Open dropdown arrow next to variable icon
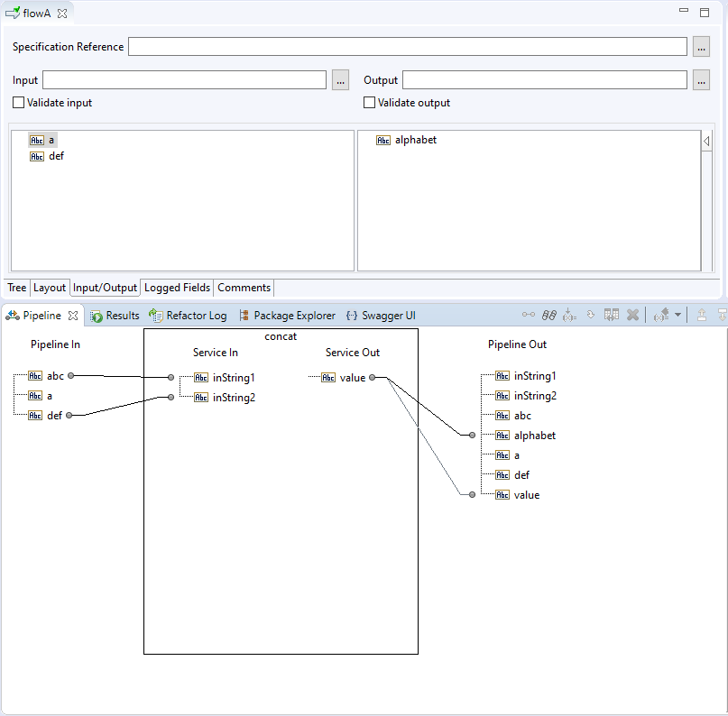 click(677, 316)
